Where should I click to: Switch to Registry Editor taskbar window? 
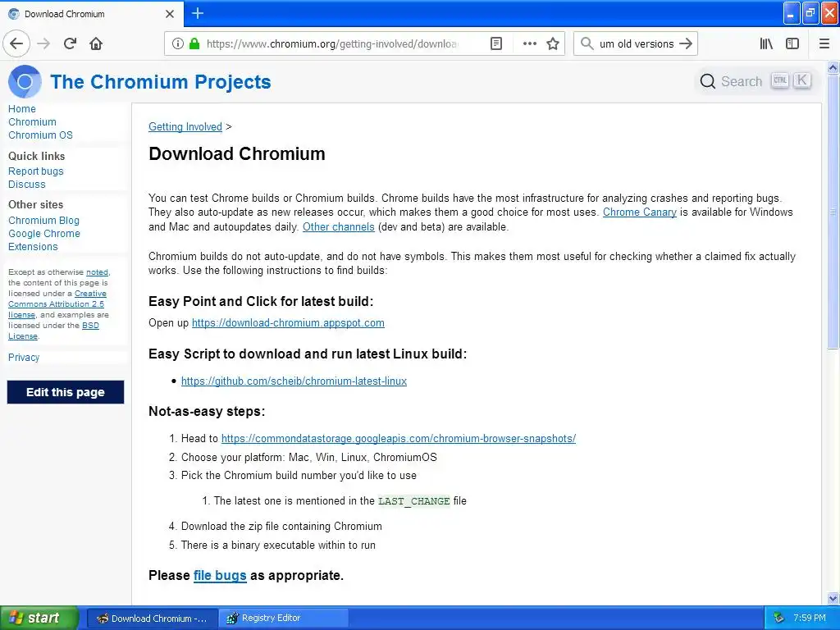284,618
